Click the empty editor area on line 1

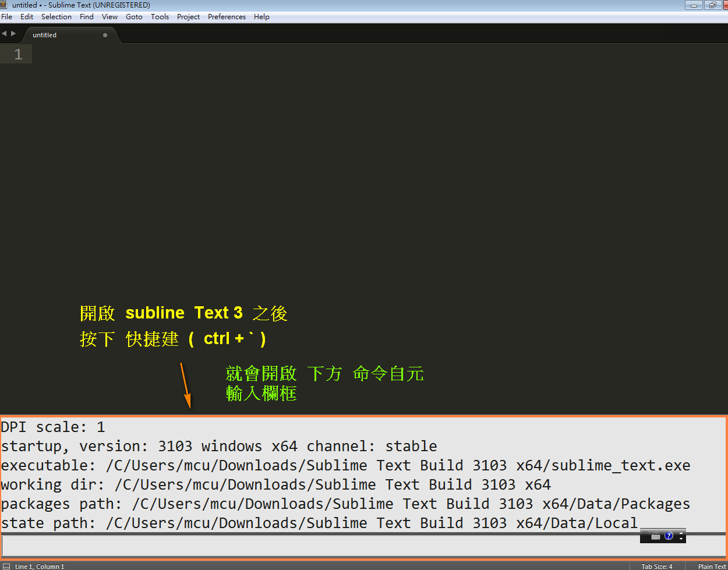click(x=379, y=54)
